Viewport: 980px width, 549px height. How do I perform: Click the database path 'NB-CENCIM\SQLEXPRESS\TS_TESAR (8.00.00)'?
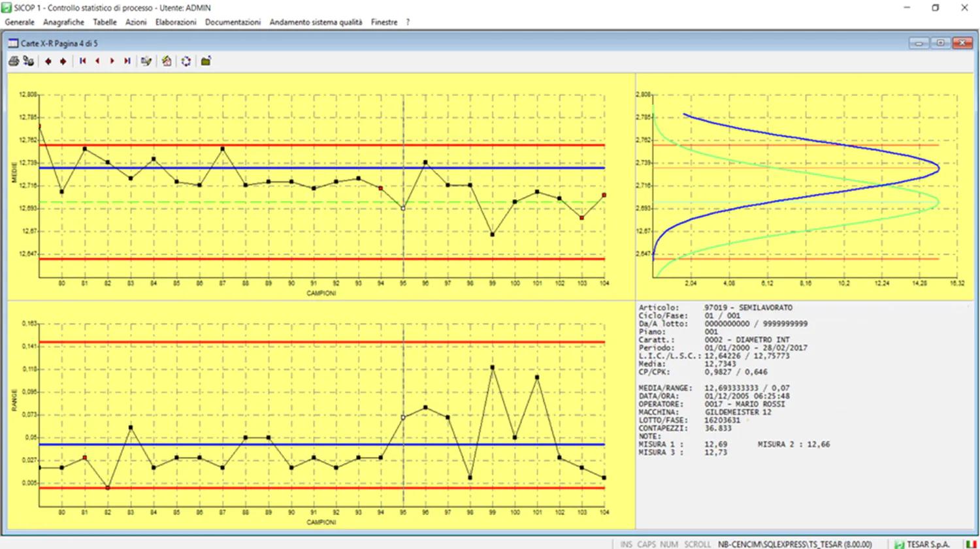[x=795, y=544]
